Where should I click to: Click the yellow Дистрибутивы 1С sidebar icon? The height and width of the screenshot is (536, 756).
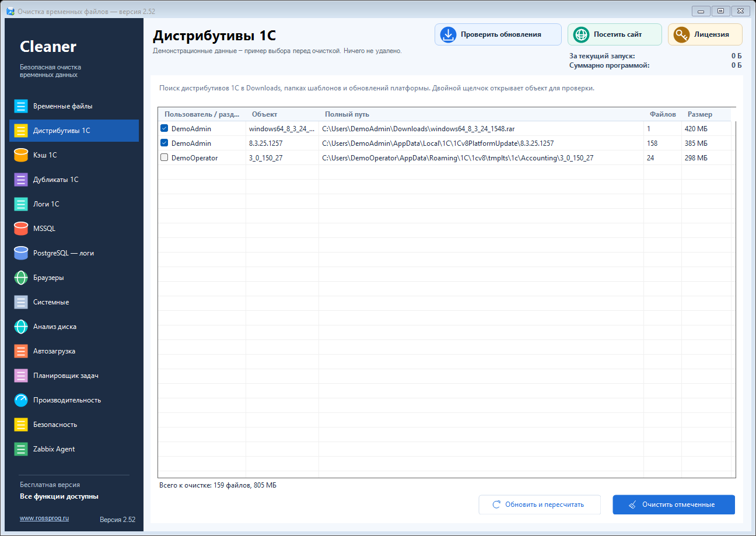(21, 131)
